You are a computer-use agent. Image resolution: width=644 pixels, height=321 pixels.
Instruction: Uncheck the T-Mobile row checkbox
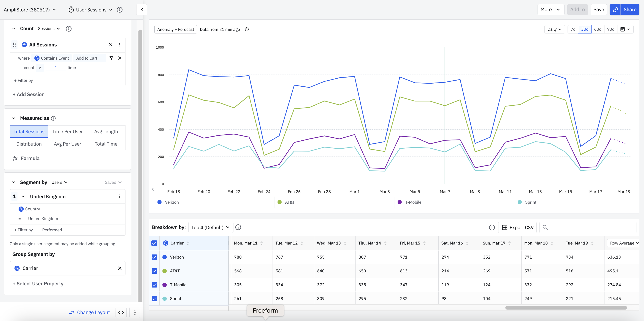(154, 285)
